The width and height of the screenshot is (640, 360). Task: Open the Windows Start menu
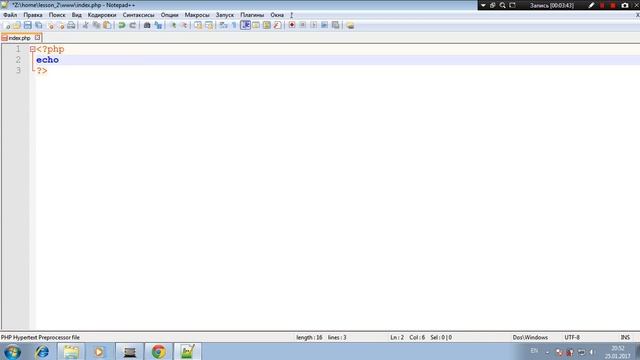coord(12,351)
